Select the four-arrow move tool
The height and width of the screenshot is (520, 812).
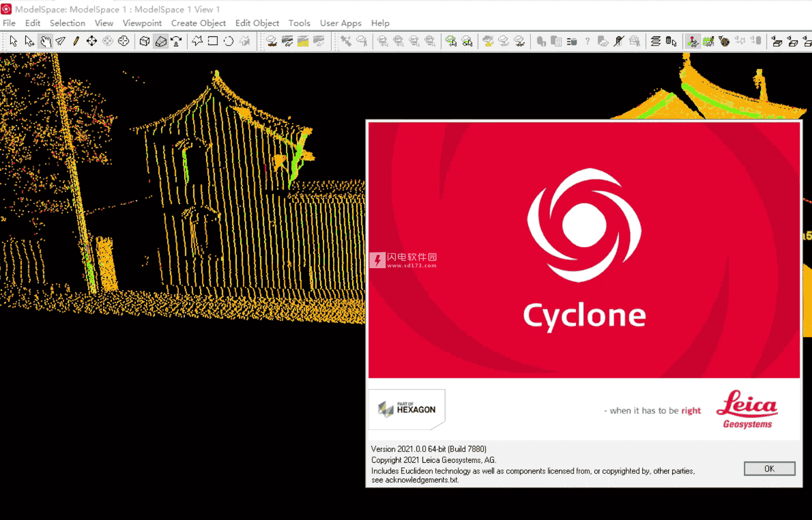coord(92,41)
